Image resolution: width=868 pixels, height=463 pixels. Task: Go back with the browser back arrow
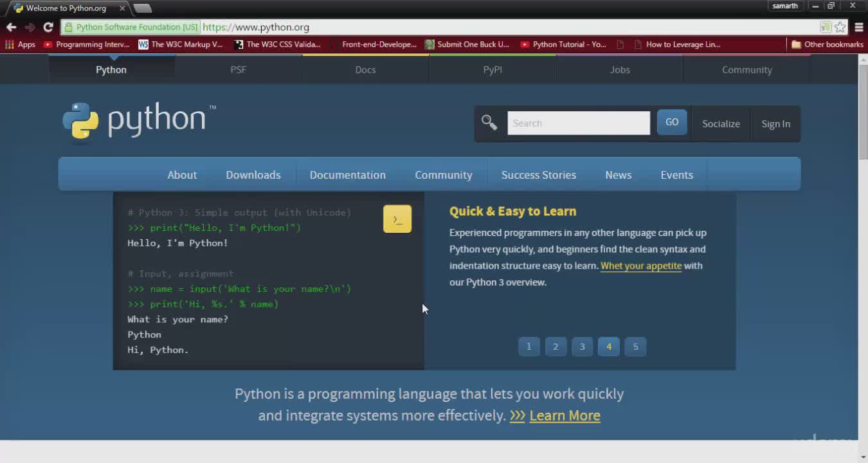click(11, 27)
